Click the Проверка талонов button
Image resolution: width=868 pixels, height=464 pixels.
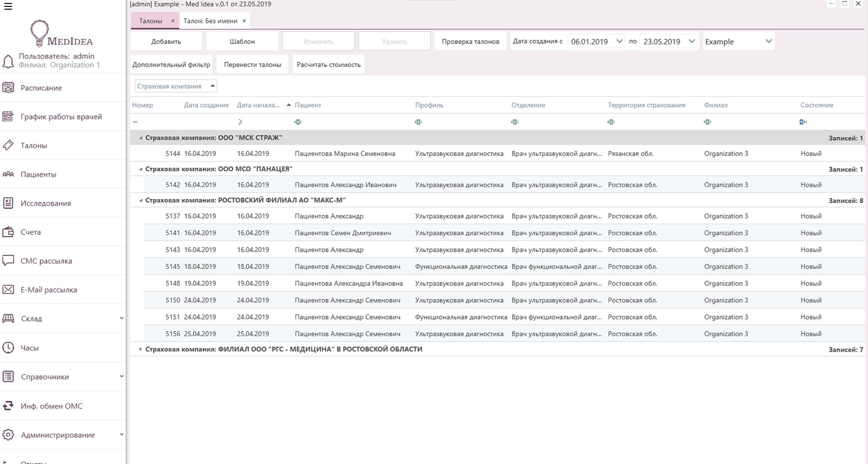click(x=470, y=42)
